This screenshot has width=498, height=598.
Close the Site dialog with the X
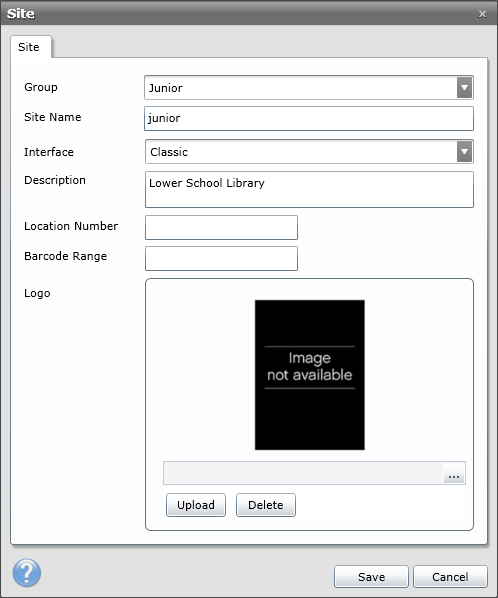(x=482, y=14)
